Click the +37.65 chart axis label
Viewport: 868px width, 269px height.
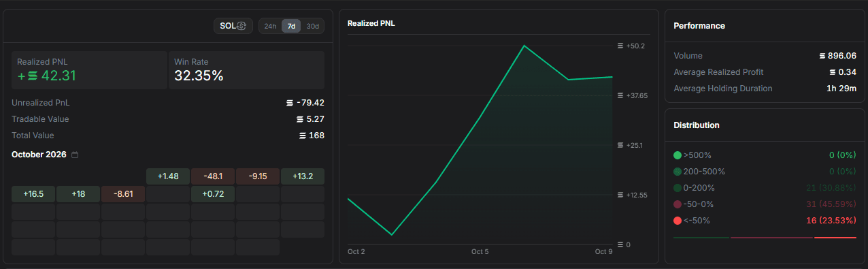[x=637, y=95]
